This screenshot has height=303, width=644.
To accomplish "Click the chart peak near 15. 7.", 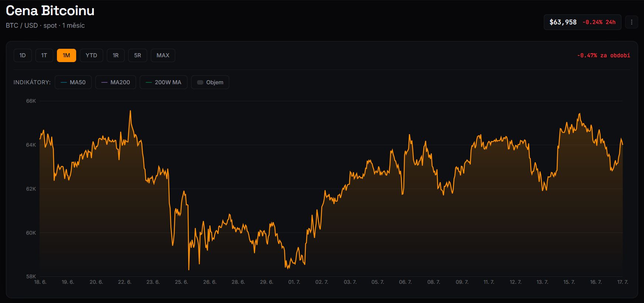I will pyautogui.click(x=579, y=114).
